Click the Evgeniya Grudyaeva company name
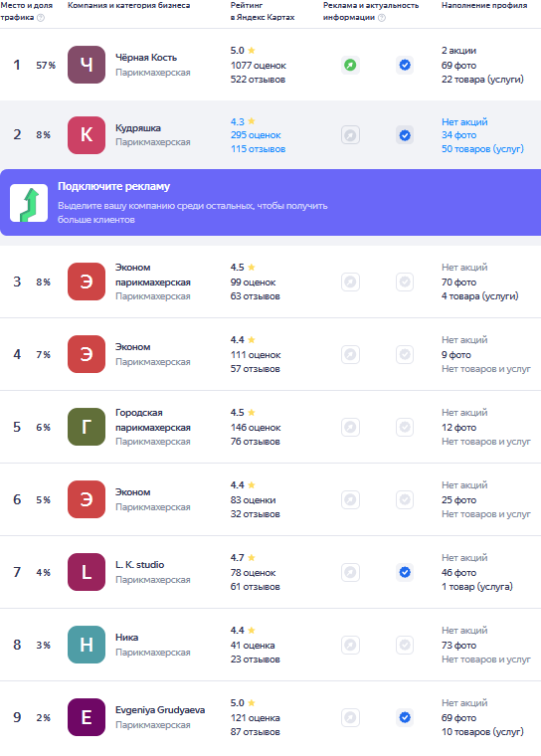This screenshot has height=756, width=541. click(160, 710)
